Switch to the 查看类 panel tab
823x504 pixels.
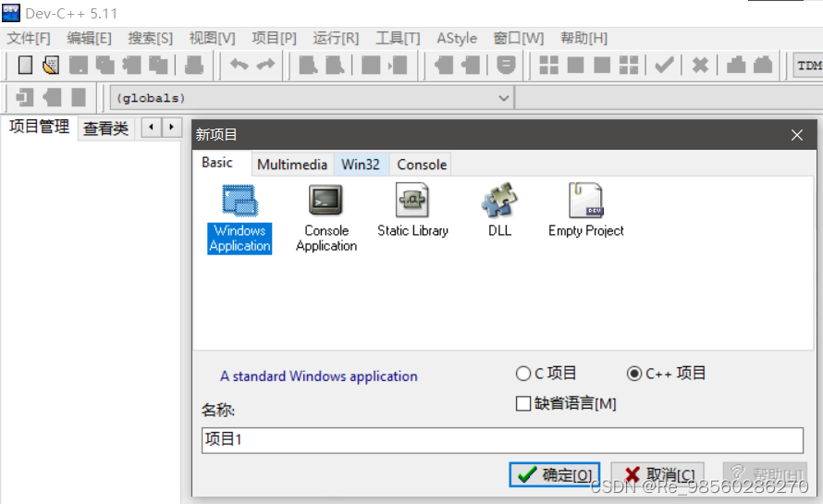pos(105,129)
